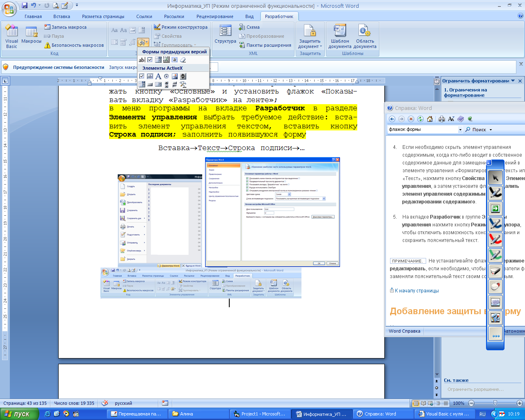Toggle Режим конструктора design mode
This screenshot has width=525, height=420.
pos(181,27)
